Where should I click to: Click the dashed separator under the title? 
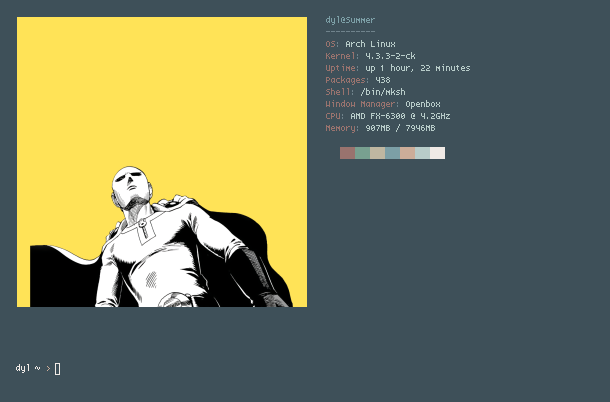(x=350, y=31)
